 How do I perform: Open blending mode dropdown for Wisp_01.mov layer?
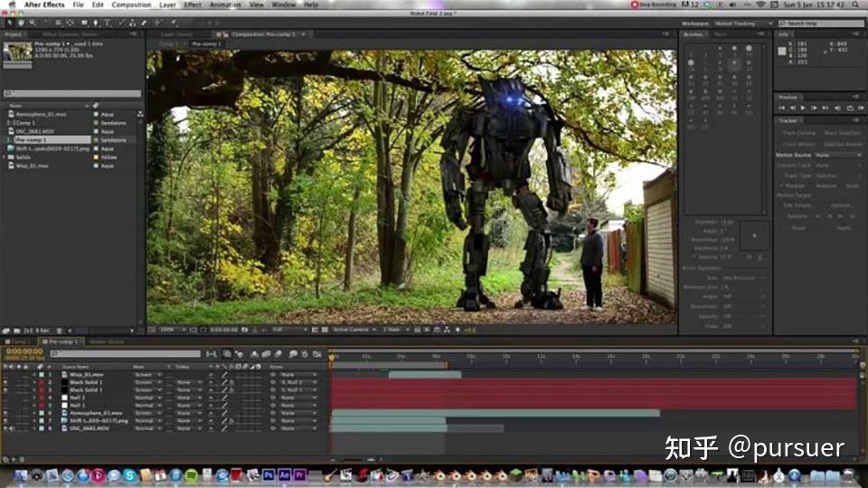147,374
